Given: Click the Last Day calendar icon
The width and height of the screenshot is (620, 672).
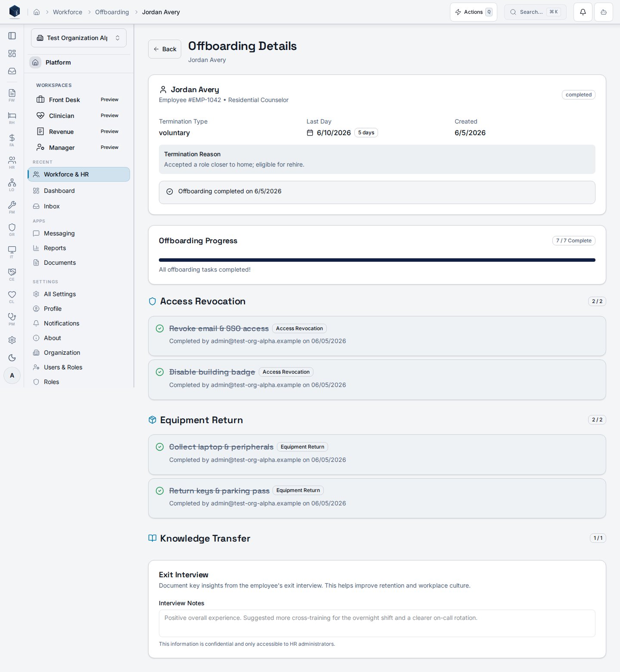Looking at the screenshot, I should (310, 133).
